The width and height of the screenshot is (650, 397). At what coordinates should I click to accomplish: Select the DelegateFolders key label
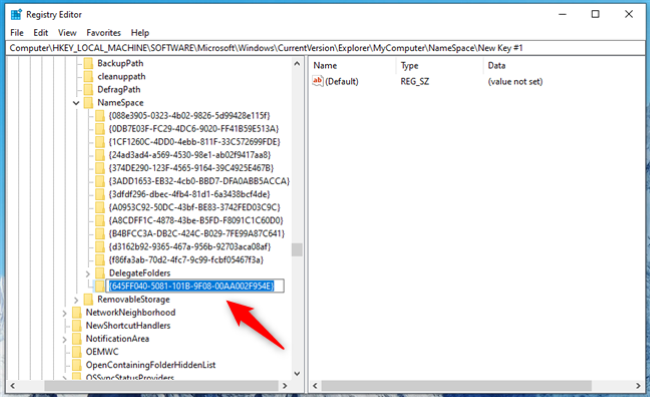point(140,273)
